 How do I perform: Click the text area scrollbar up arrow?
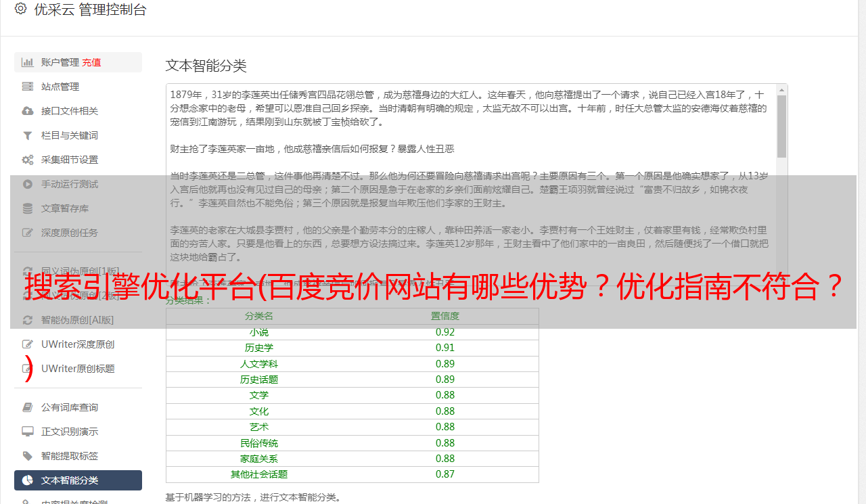pyautogui.click(x=782, y=90)
